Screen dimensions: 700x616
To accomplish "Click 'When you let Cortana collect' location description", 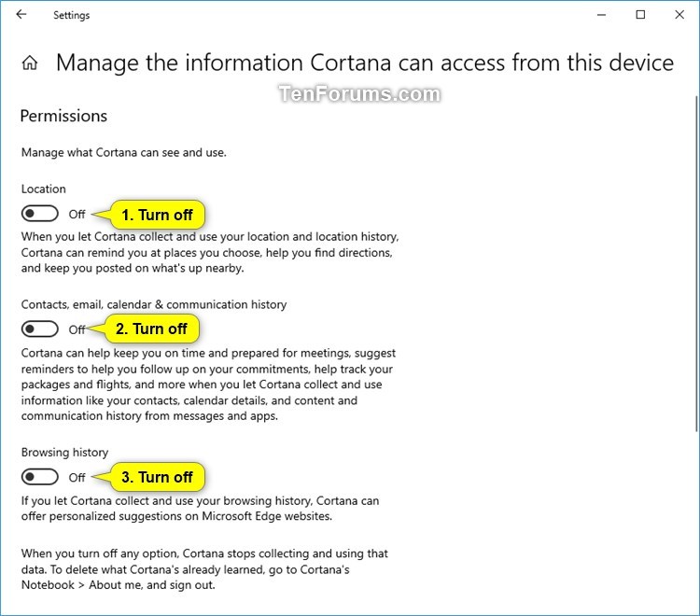I will click(210, 252).
